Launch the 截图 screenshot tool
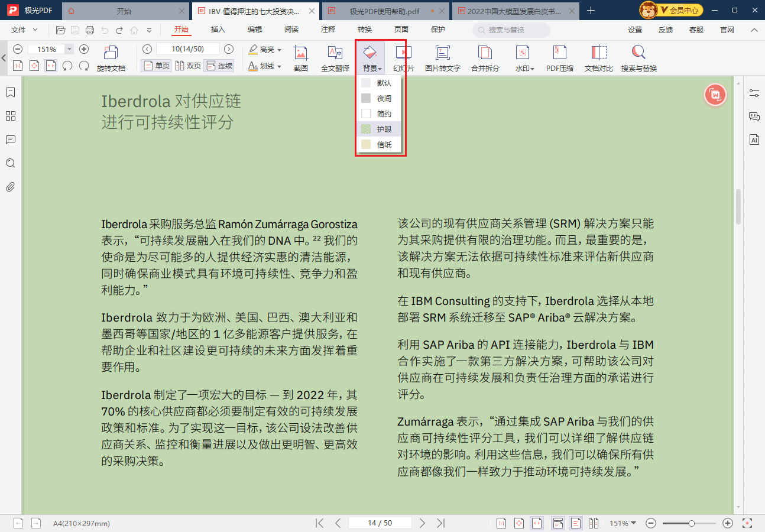 coord(301,59)
